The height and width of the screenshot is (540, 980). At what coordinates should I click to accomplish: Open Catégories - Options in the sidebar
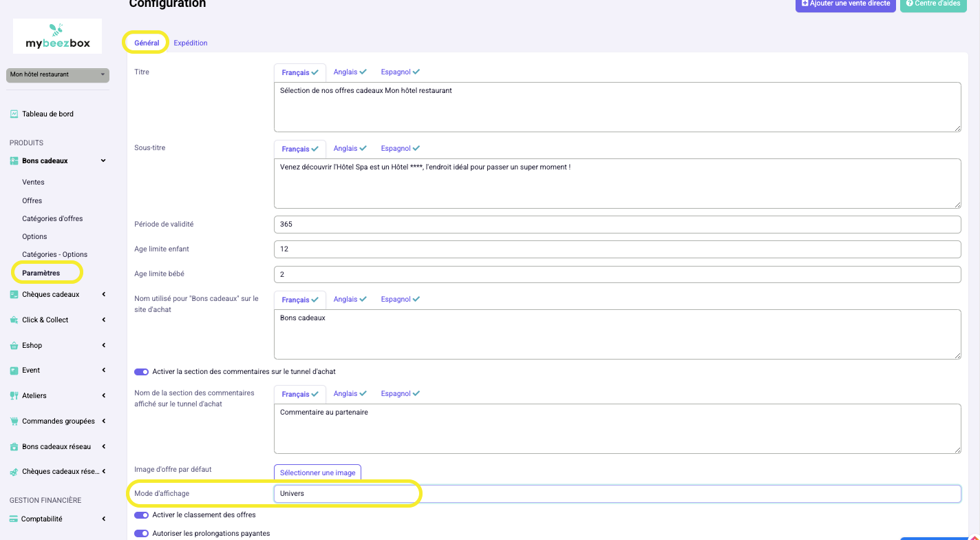click(54, 254)
